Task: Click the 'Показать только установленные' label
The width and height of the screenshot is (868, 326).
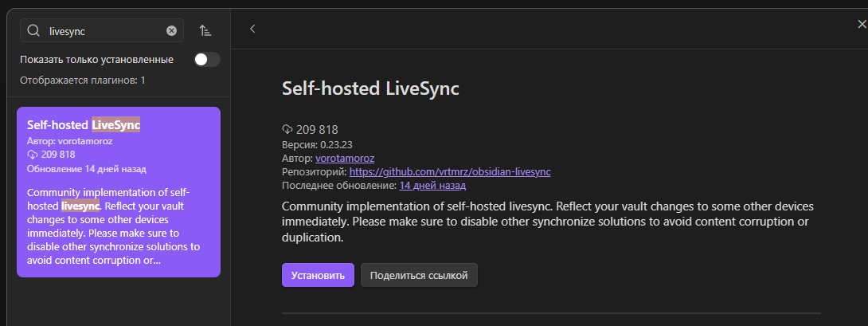Action: (97, 59)
